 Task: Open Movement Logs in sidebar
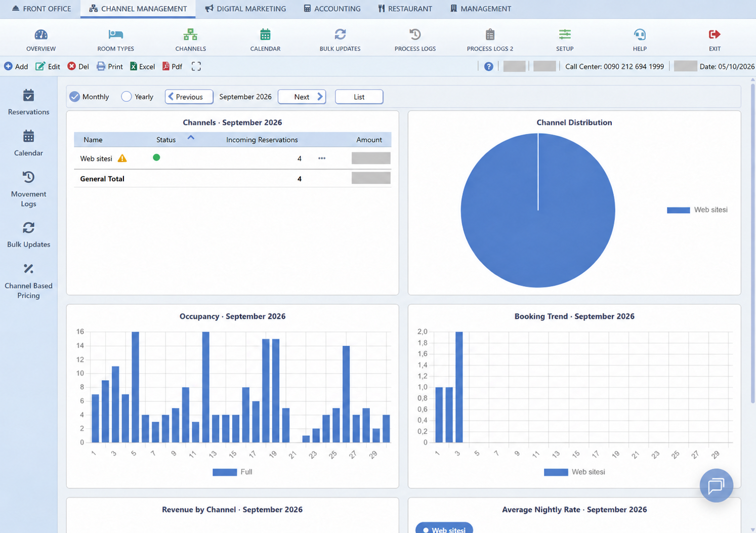[x=28, y=189]
